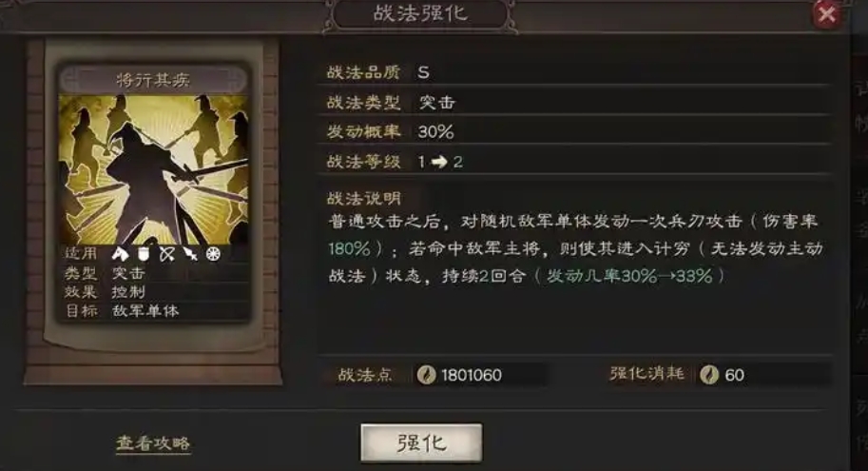The image size is (868, 471).
Task: Click the 战法强化 title header
Action: (x=421, y=13)
